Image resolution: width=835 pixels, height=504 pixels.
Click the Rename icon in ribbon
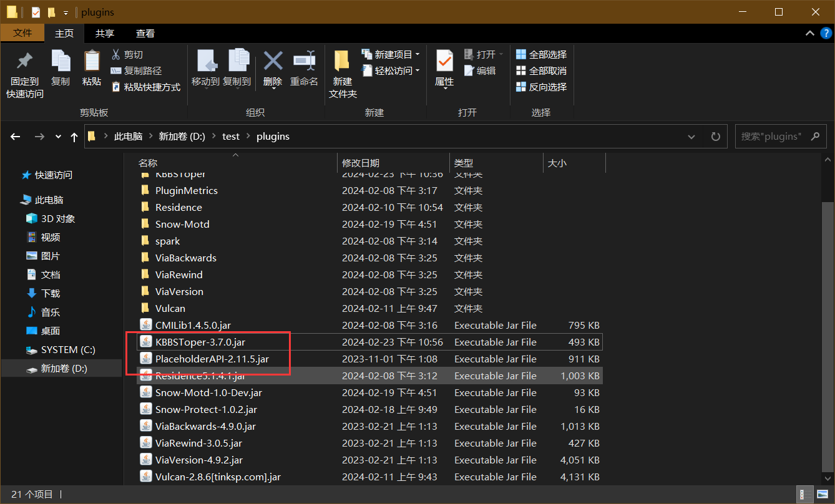(304, 61)
